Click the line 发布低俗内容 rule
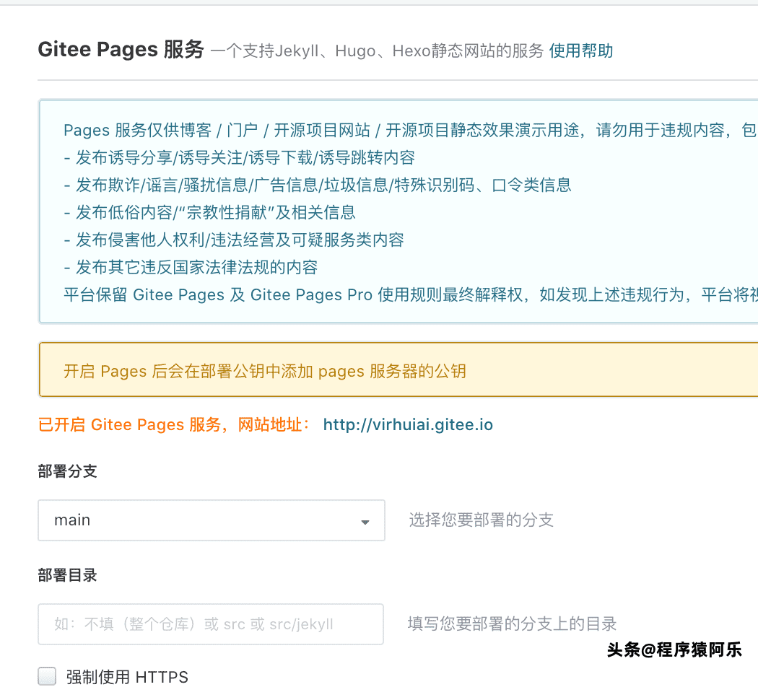 [x=209, y=213]
